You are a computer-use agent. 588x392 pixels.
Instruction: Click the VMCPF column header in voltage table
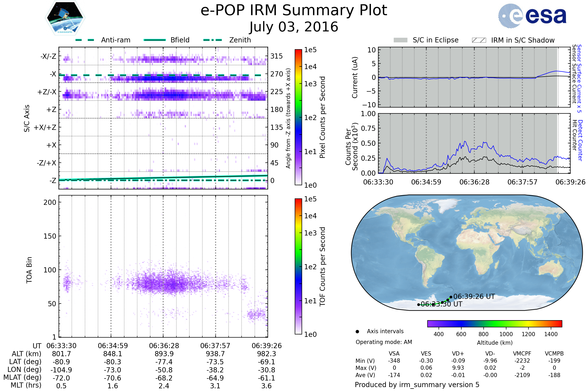pos(522,354)
